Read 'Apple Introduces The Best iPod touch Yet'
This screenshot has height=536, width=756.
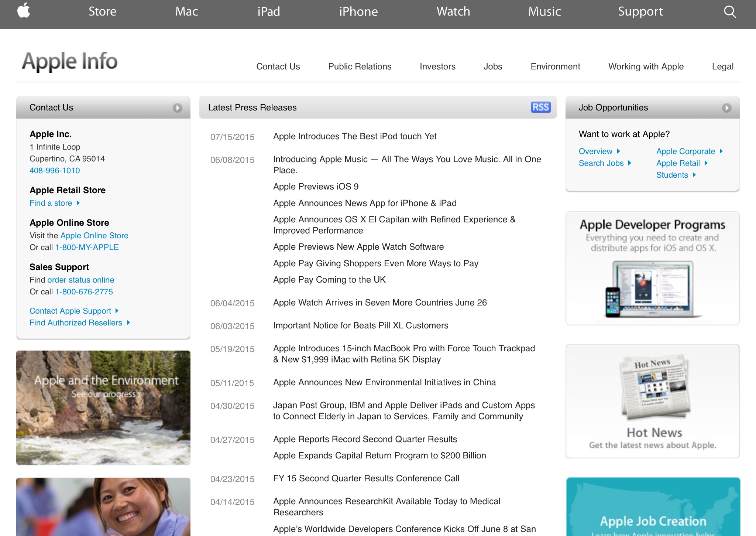point(355,137)
